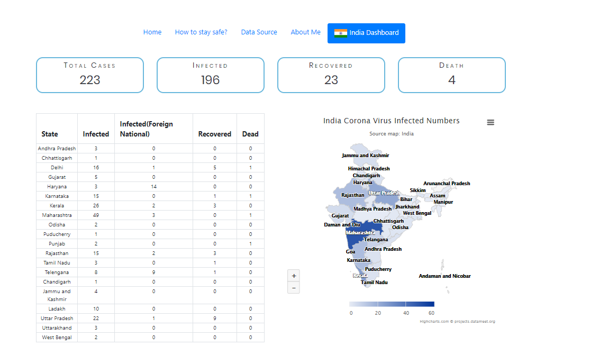Click the Source map: India subtitle

391,134
